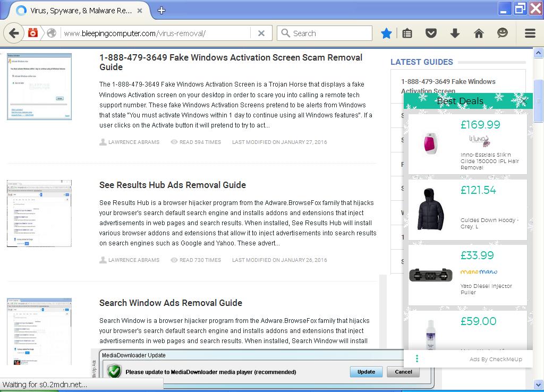This screenshot has height=392, width=544.
Task: Click "LAST MODIFIED ON JANUARY 26, 2016" text
Action: 279,260
